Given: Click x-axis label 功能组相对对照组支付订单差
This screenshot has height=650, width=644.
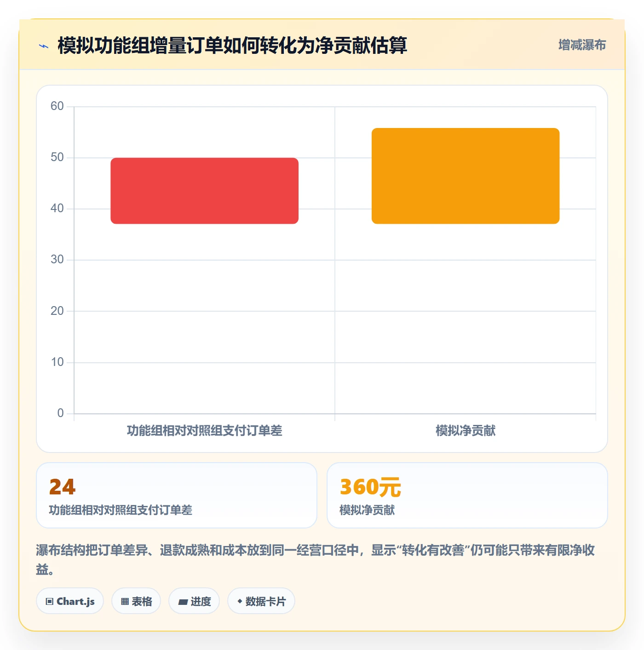Looking at the screenshot, I should pos(204,431).
